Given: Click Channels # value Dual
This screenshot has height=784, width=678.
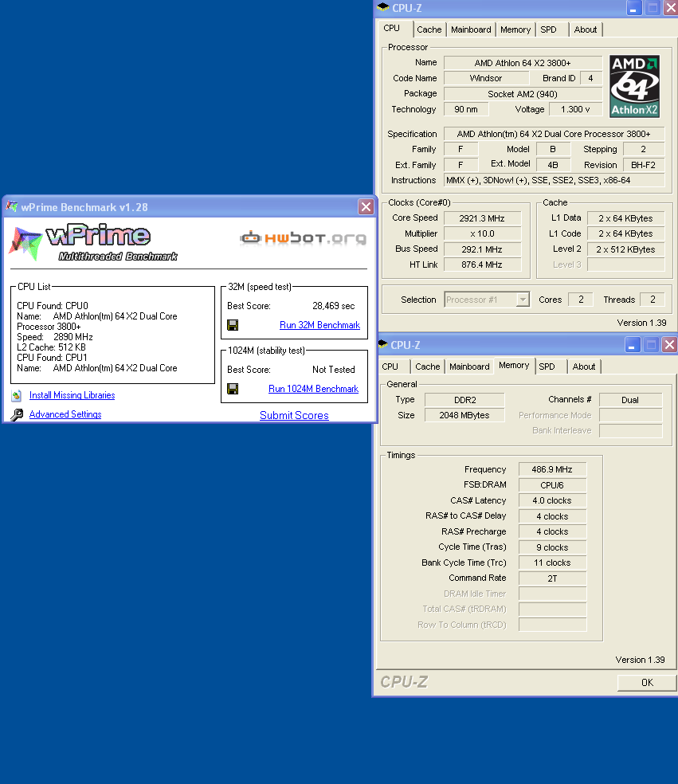Looking at the screenshot, I should tap(630, 400).
